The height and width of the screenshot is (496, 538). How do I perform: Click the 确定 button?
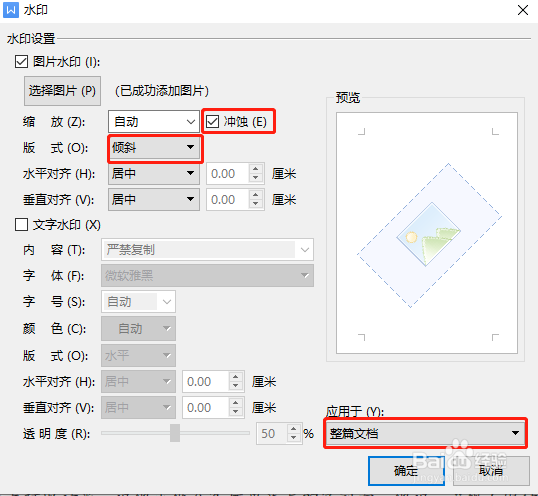406,471
